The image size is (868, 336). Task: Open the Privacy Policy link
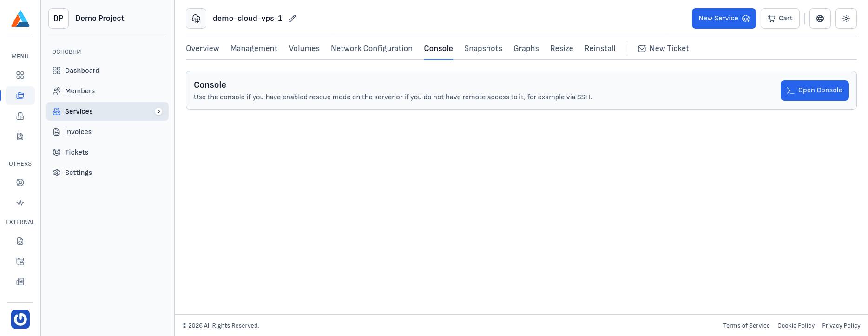(841, 326)
